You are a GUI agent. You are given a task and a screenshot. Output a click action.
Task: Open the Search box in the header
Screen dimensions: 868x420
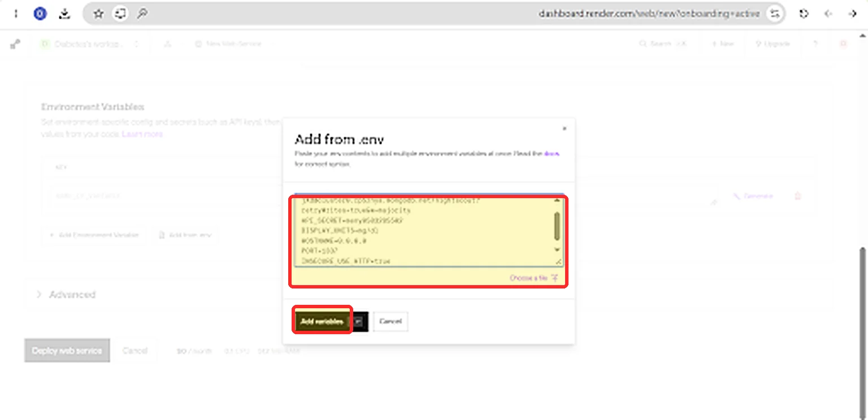[x=663, y=44]
